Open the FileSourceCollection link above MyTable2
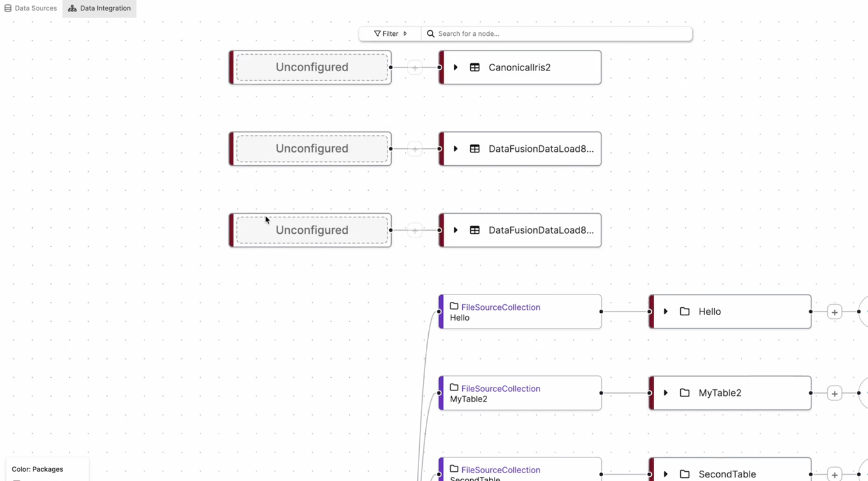 (501, 389)
